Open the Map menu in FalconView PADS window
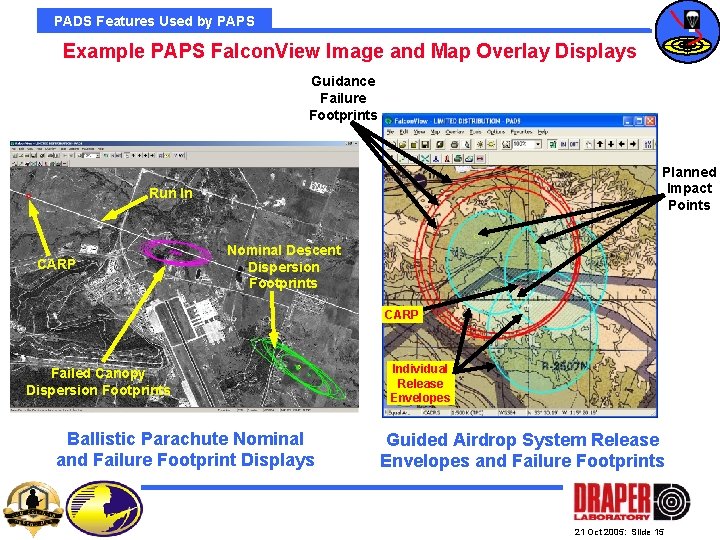Screen dimensions: 720x540 point(435,132)
